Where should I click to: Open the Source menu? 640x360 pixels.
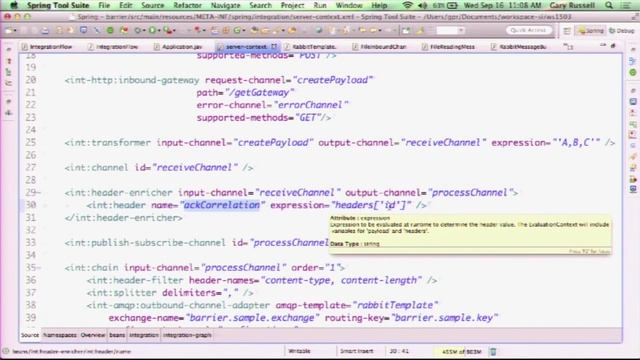pos(152,5)
